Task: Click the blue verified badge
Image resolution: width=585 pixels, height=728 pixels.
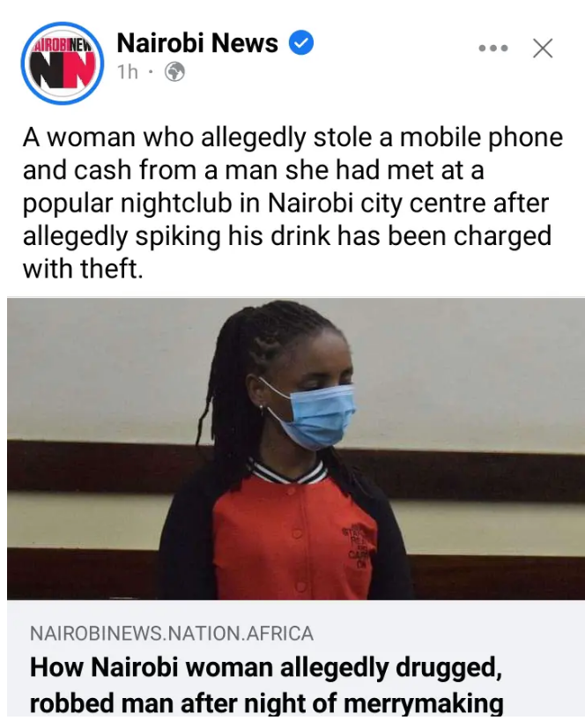Action: 301,42
